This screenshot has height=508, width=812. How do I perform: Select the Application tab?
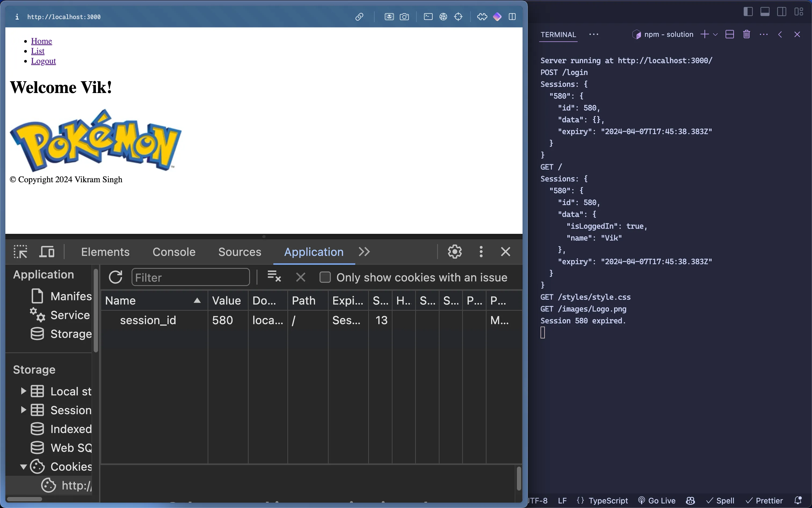314,252
